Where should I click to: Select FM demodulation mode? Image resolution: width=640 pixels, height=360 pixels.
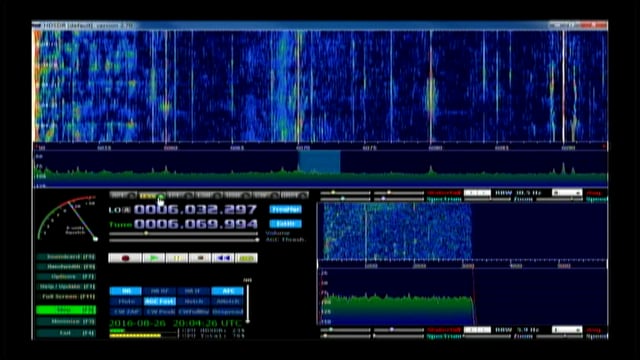click(x=180, y=196)
